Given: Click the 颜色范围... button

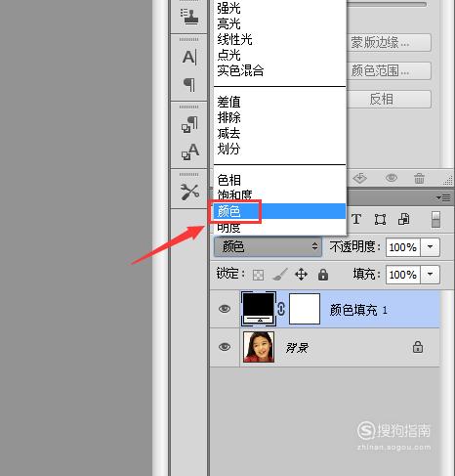Looking at the screenshot, I should coord(390,70).
